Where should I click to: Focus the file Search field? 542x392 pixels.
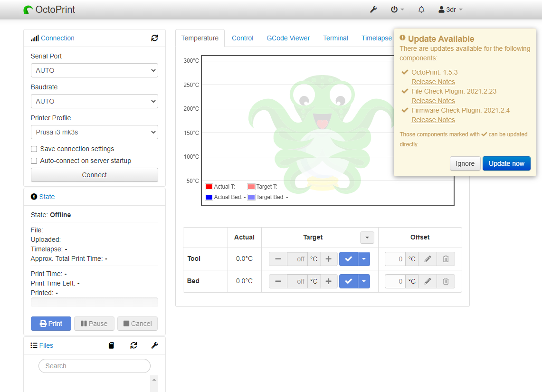point(95,366)
